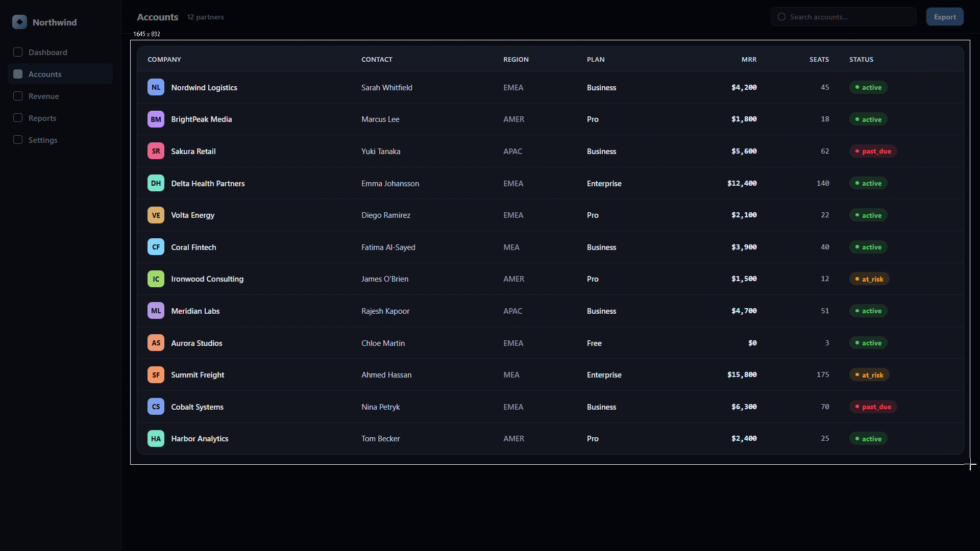Open the Reports section
The width and height of the screenshot is (980, 551).
[60, 118]
